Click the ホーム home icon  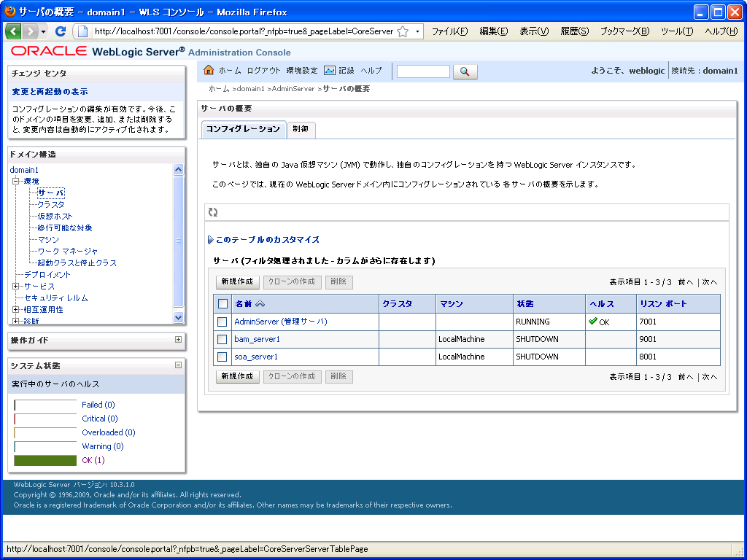(x=209, y=71)
